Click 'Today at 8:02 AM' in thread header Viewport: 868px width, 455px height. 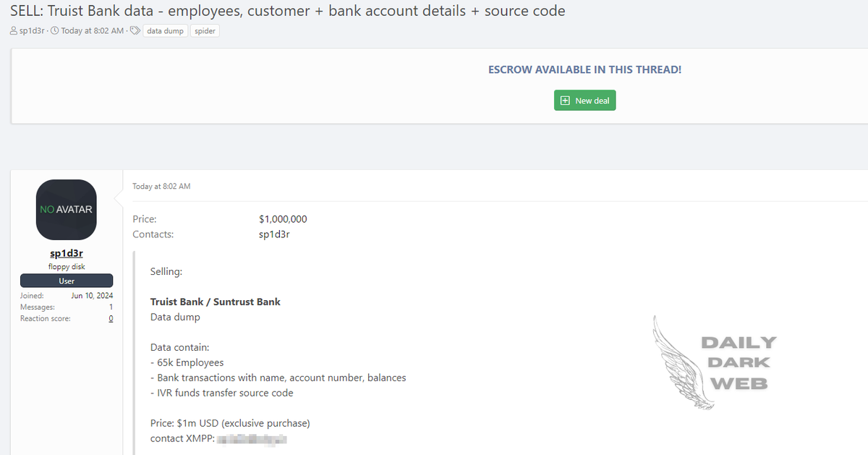click(93, 31)
